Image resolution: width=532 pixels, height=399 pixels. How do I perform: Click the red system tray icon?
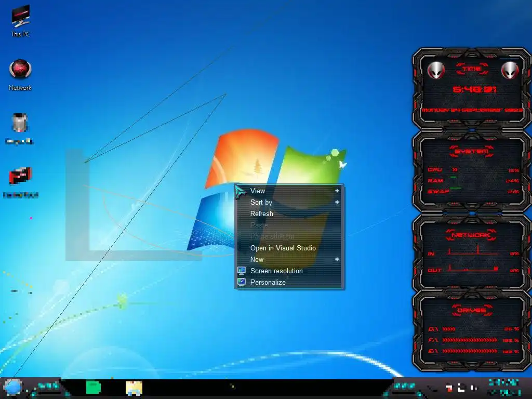coord(449,388)
